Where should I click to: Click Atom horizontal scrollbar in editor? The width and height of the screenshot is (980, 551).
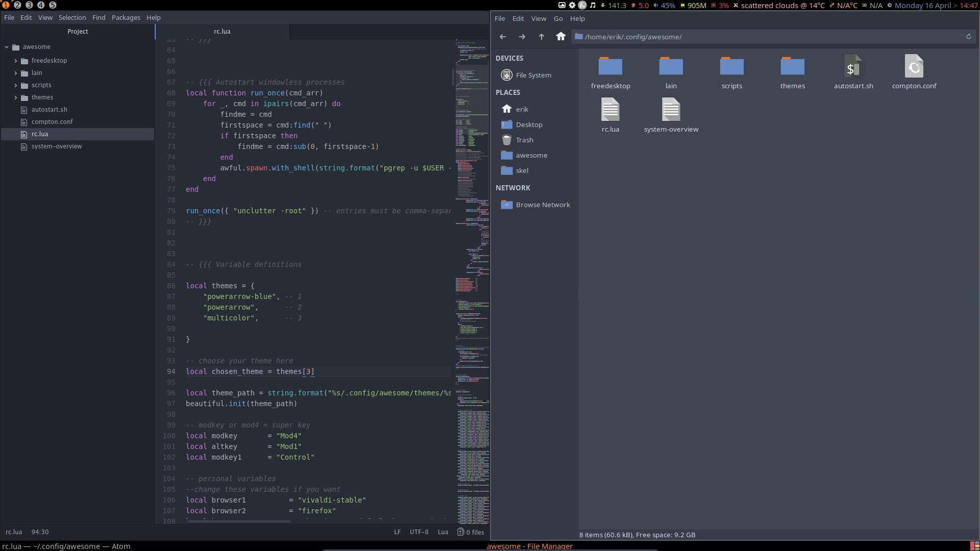pos(238,521)
